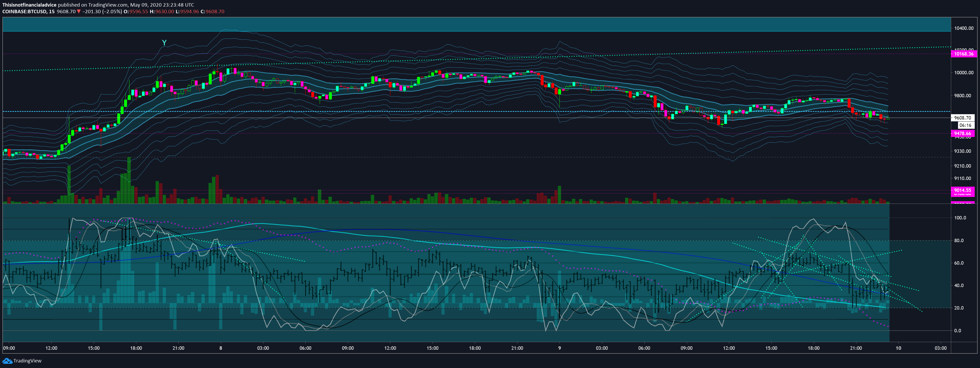This screenshot has height=368, width=980.
Task: Click the date label 10 on time axis
Action: (x=898, y=348)
